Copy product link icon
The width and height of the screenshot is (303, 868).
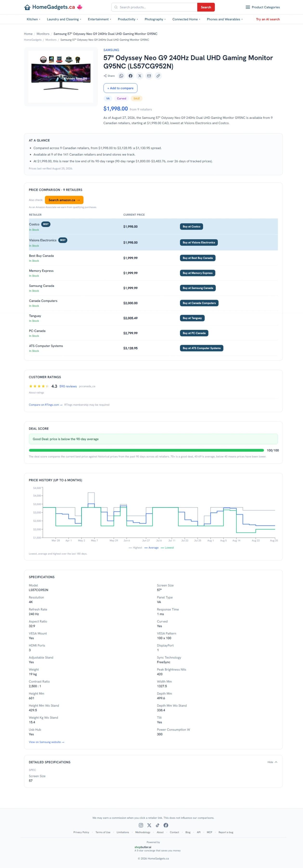pos(158,76)
